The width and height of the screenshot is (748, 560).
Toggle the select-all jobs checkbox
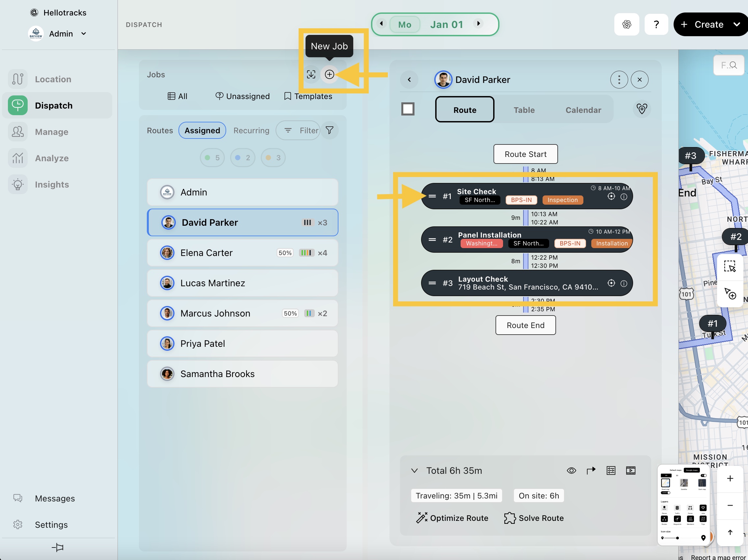tap(408, 109)
